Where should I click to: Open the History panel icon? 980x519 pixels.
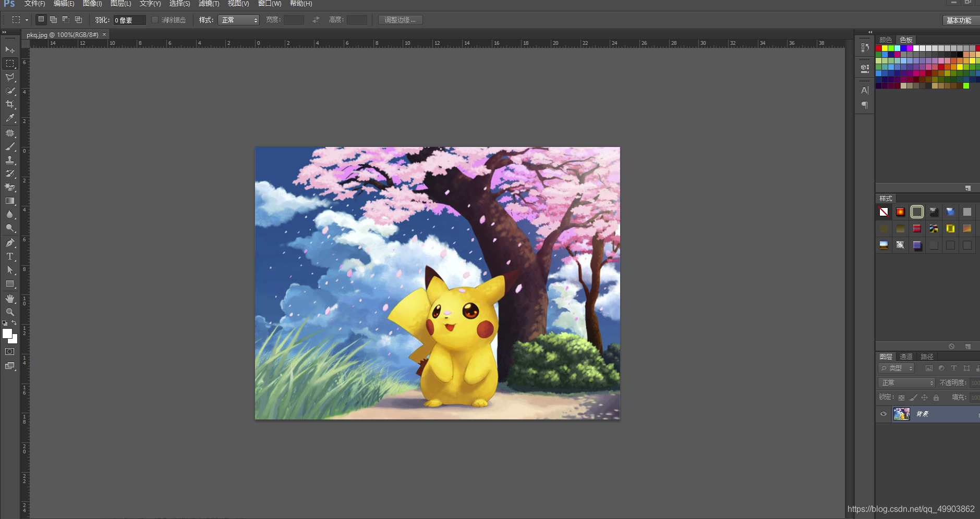(x=865, y=47)
